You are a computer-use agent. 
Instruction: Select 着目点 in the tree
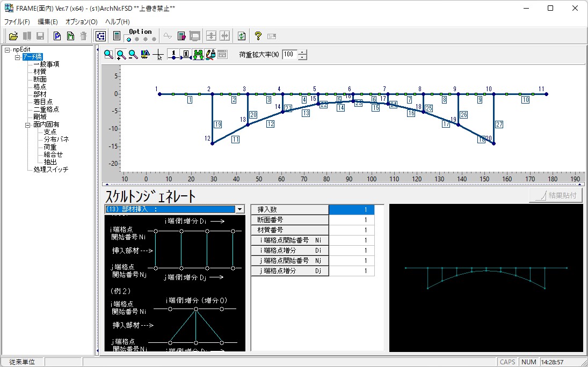(43, 102)
